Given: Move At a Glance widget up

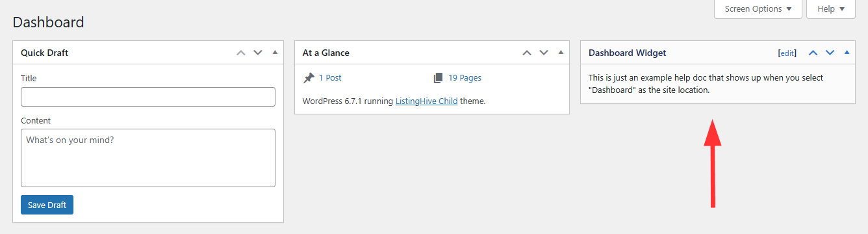Looking at the screenshot, I should pyautogui.click(x=527, y=53).
